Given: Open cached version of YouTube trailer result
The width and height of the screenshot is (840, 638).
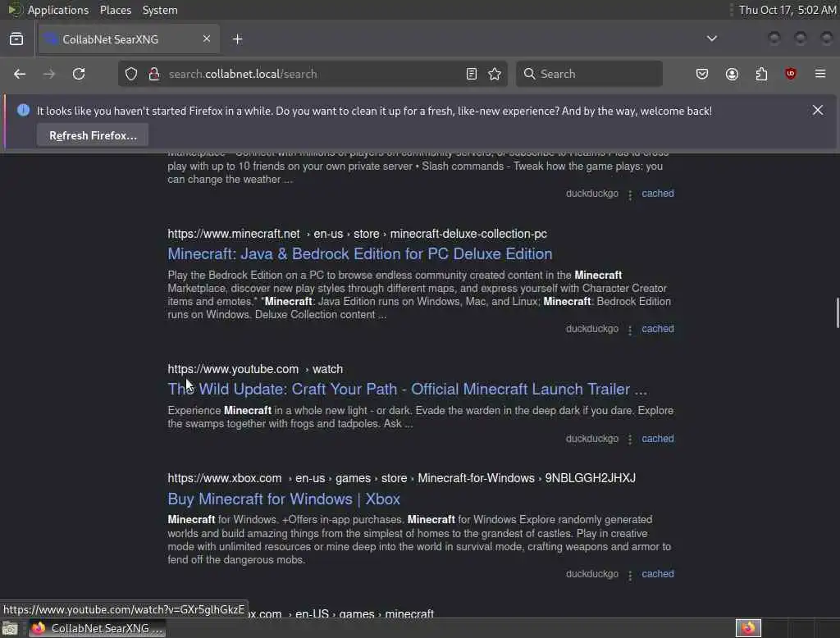Looking at the screenshot, I should point(658,439).
